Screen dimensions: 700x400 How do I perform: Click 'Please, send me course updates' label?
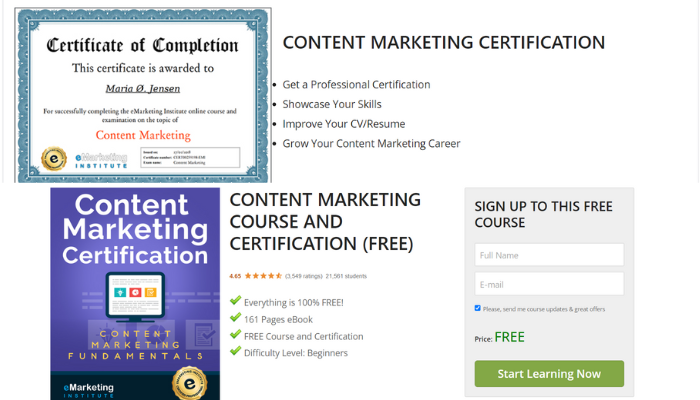(x=544, y=309)
